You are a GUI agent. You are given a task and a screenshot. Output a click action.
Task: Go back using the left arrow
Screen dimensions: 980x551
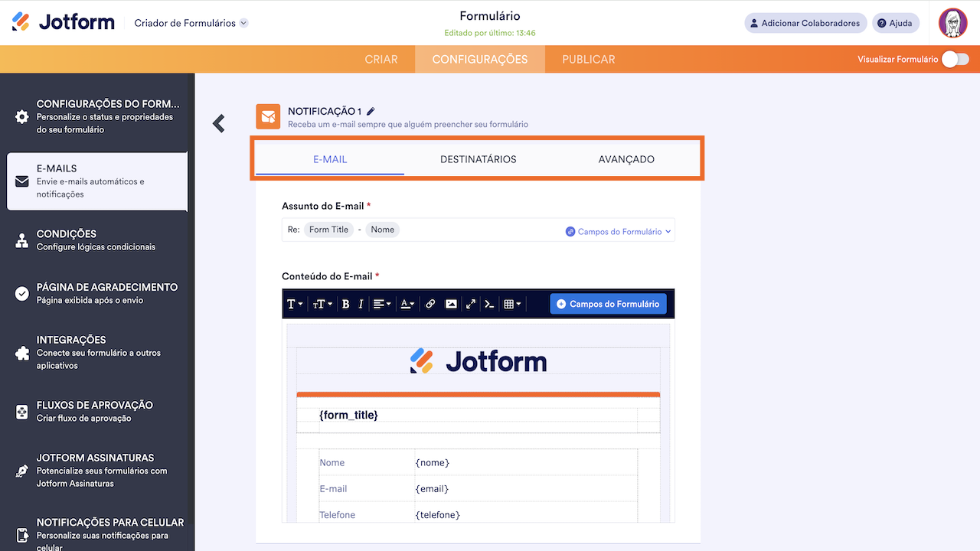pos(219,123)
